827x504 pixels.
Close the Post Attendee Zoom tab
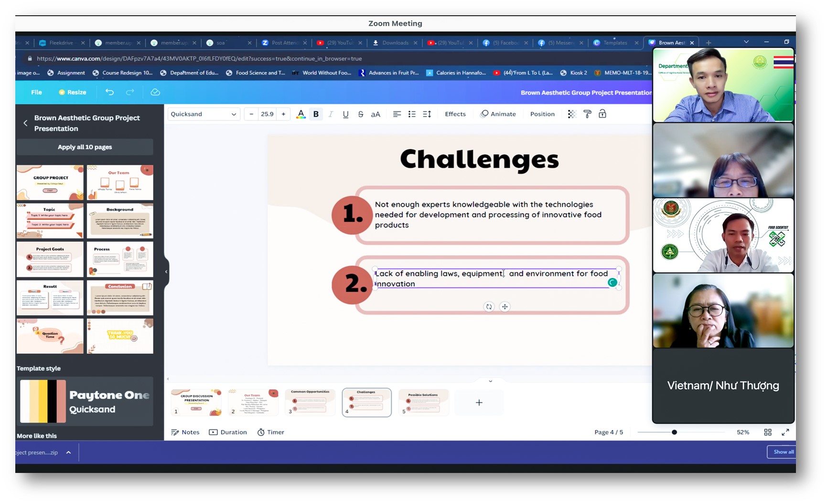[305, 43]
